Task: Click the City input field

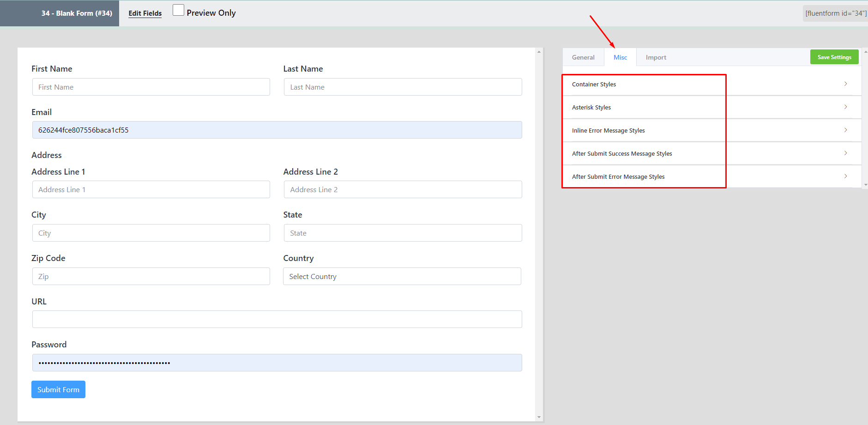Action: point(151,233)
